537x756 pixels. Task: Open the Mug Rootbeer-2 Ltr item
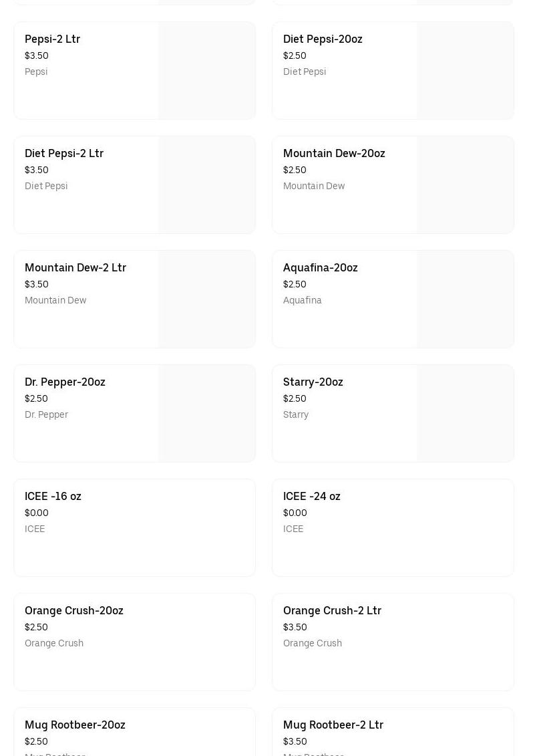pyautogui.click(x=333, y=725)
